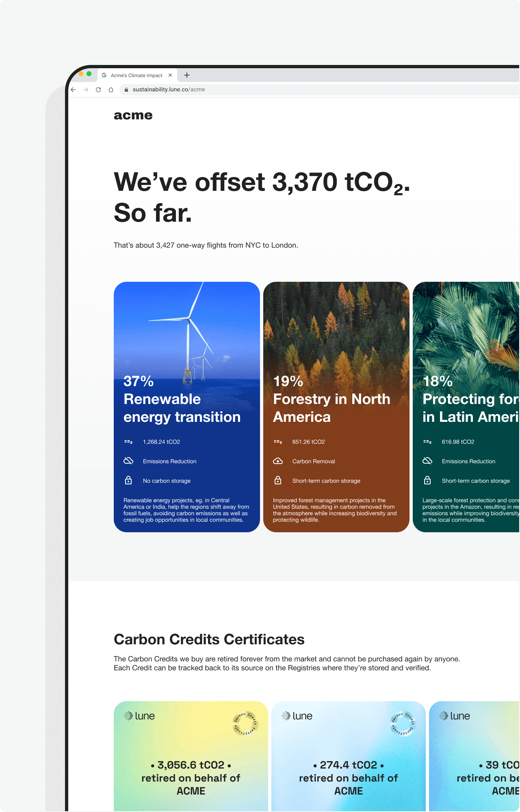
Task: Click the Google favicon on the browser tab
Action: 104,75
